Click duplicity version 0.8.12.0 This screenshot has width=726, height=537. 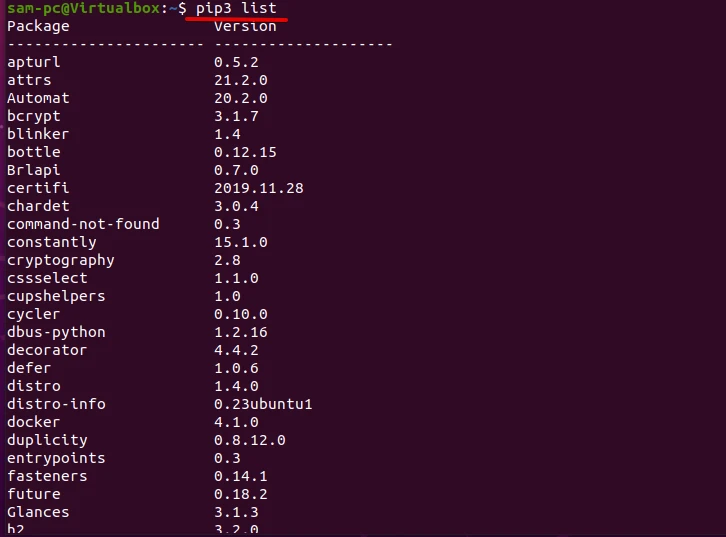[250, 441]
